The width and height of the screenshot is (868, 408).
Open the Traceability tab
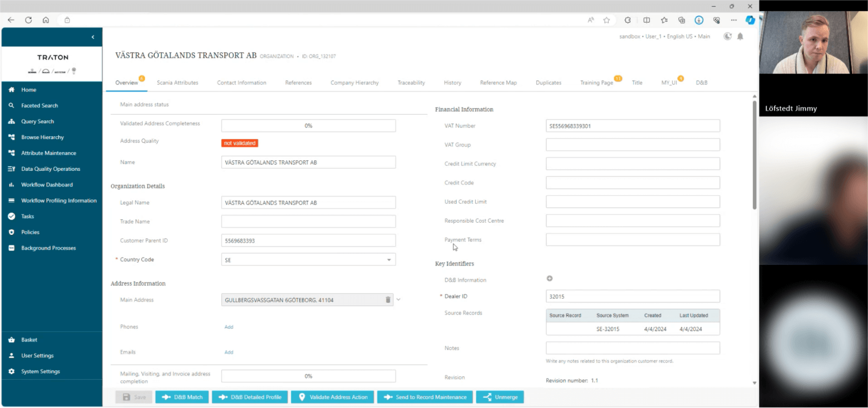pos(411,83)
